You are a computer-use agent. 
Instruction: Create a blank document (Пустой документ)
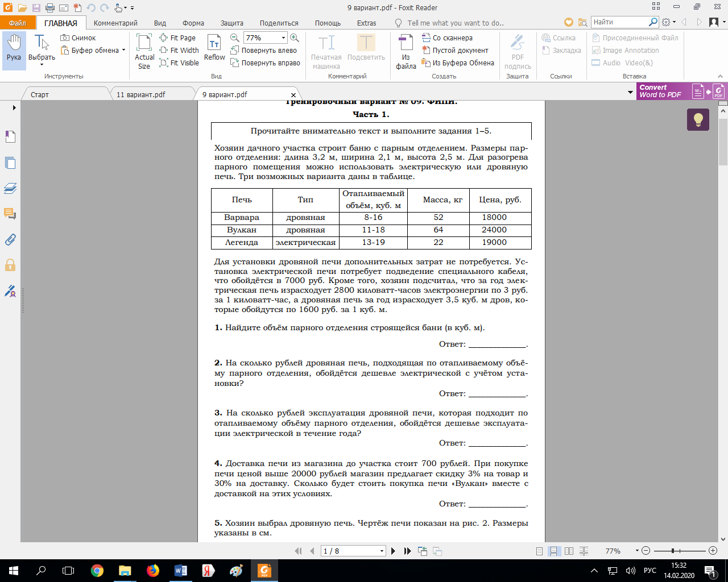pyautogui.click(x=455, y=51)
